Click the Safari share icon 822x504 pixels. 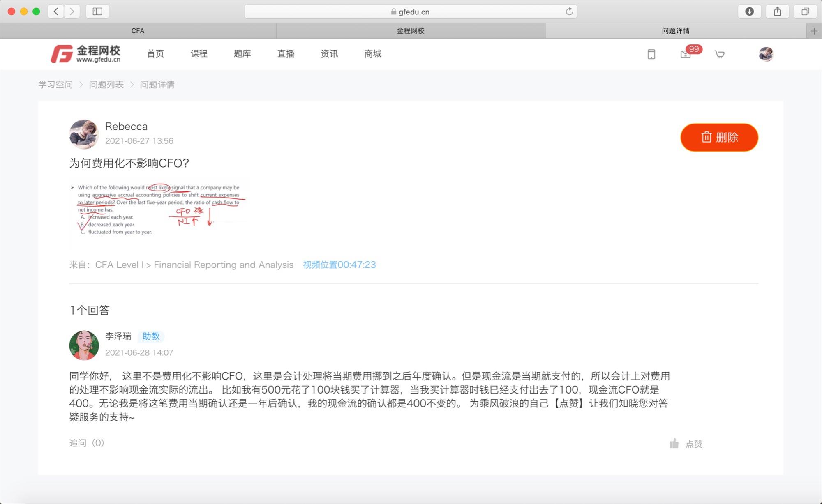(777, 12)
